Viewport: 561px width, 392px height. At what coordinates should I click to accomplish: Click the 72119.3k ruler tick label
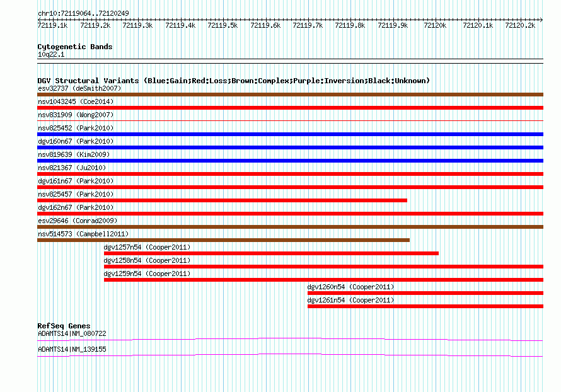click(137, 25)
